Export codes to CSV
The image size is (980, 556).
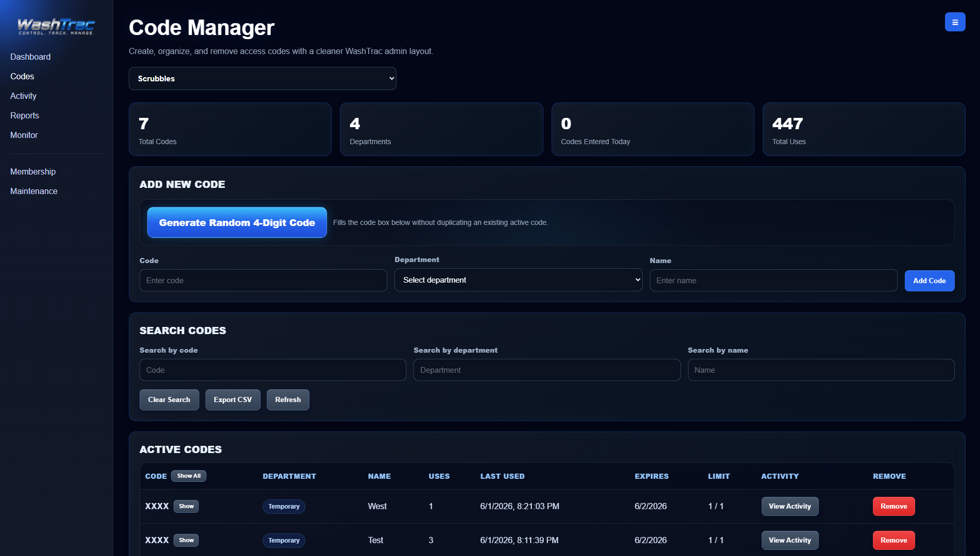(x=233, y=400)
